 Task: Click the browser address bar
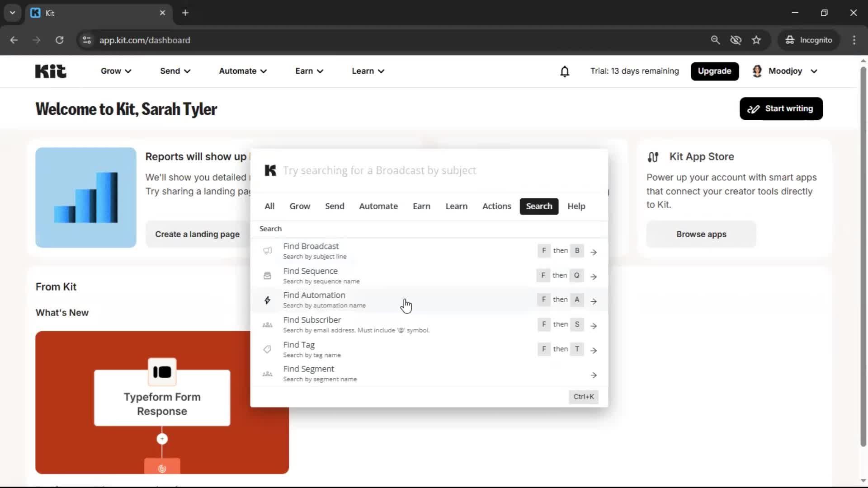tap(271, 40)
